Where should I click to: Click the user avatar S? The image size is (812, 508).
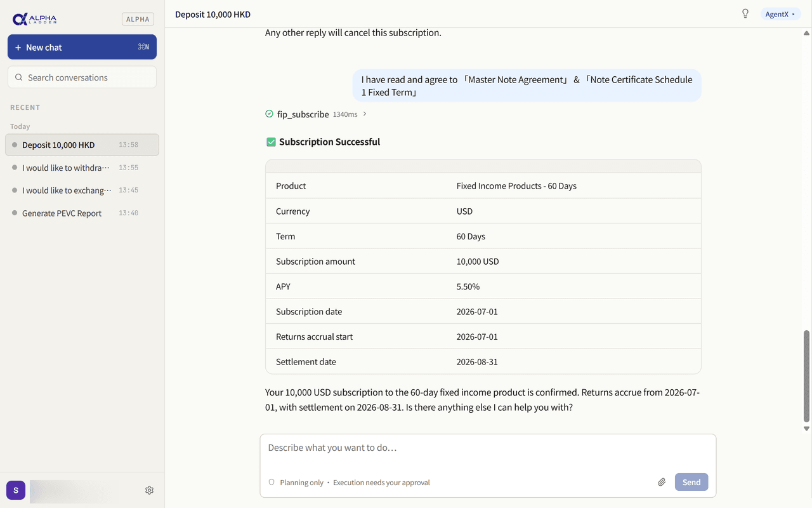click(16, 490)
